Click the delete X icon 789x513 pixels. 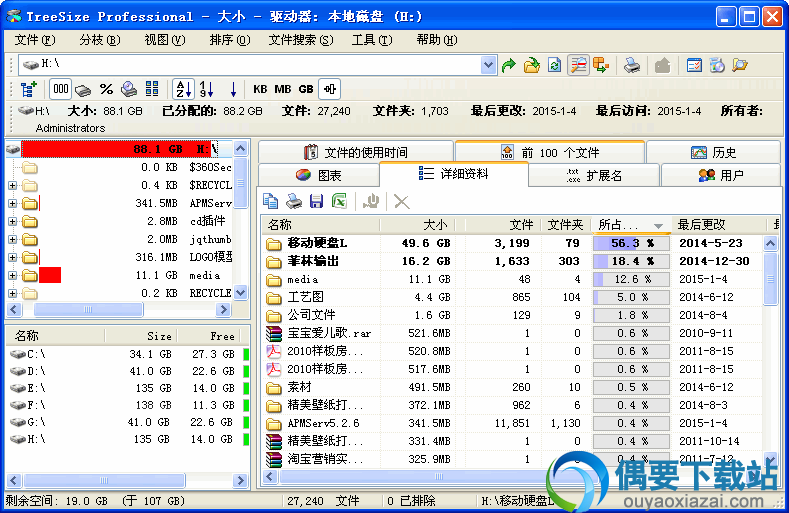[401, 202]
